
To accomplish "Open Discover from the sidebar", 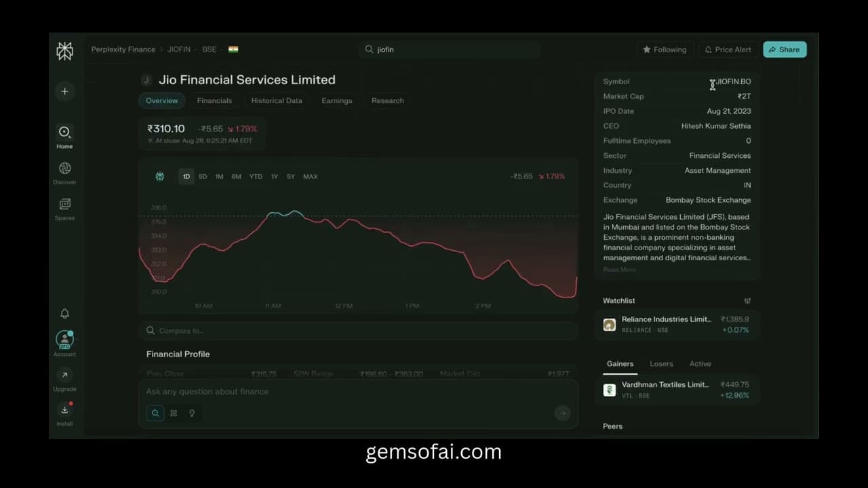I will [64, 169].
